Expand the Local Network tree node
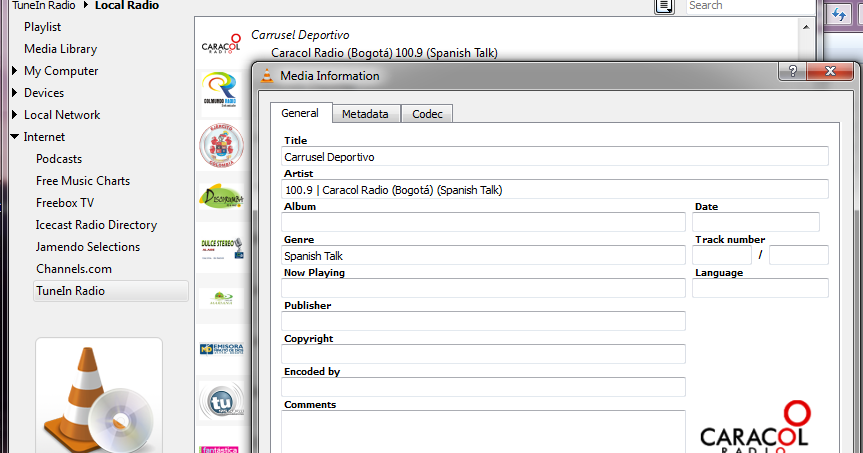This screenshot has width=863, height=453. point(15,114)
